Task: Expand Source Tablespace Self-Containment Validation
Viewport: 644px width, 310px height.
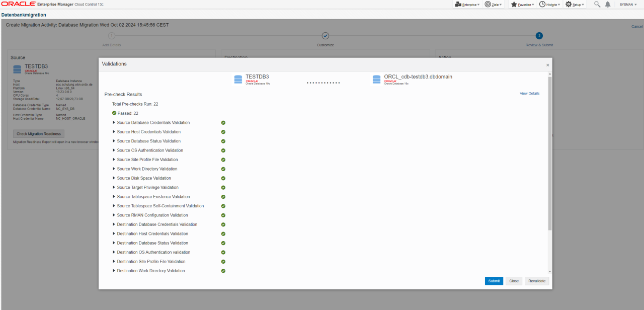Action: coord(114,206)
